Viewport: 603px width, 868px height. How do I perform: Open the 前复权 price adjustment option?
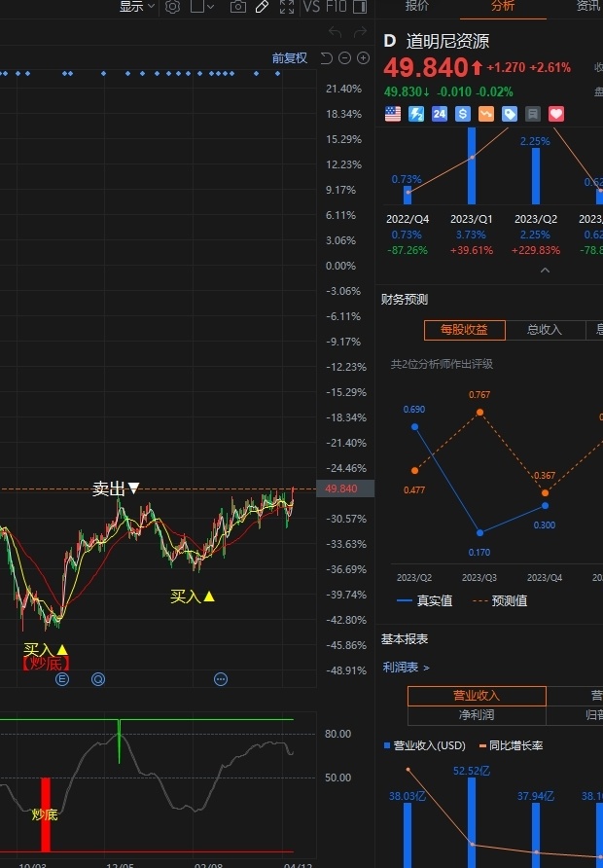[x=289, y=58]
